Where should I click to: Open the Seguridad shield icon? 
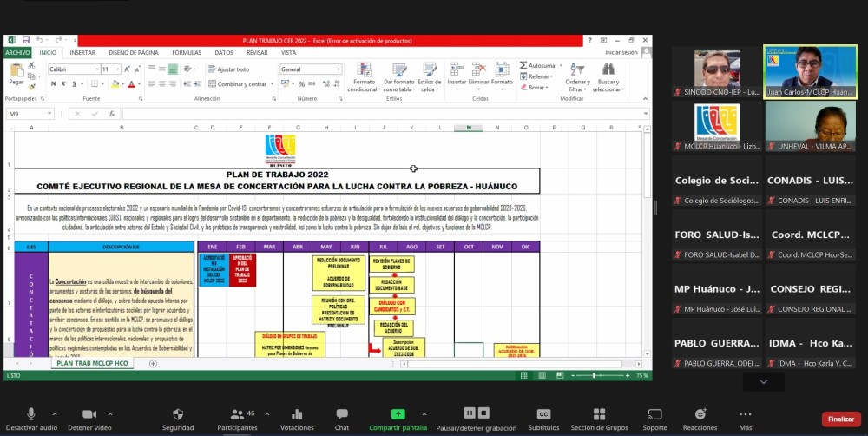(178, 415)
